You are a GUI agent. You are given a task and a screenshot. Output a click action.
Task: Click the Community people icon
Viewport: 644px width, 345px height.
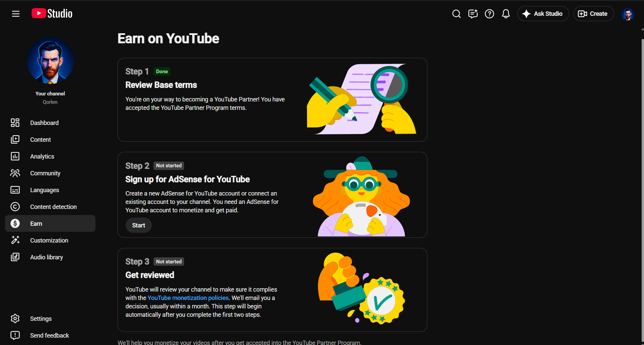pyautogui.click(x=15, y=173)
